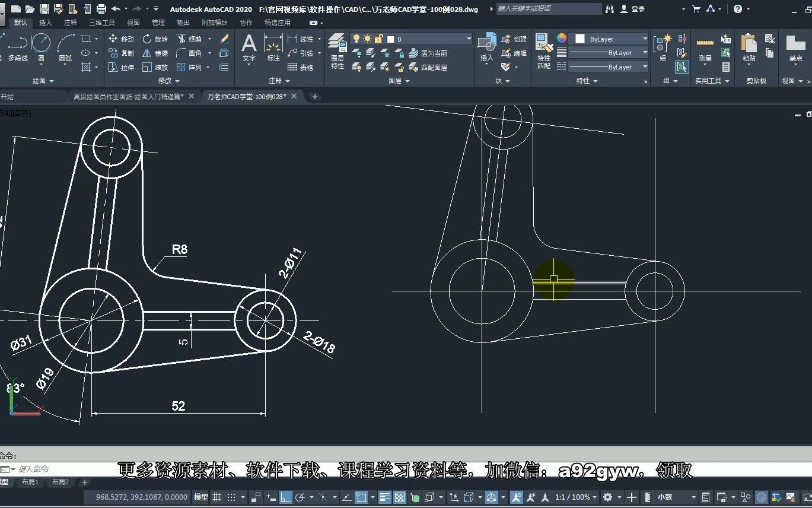
Task: Click the Mirror (镜像) tool
Action: (155, 53)
